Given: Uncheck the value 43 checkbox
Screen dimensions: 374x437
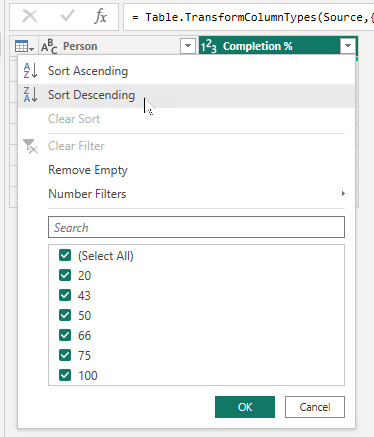Looking at the screenshot, I should 65,296.
